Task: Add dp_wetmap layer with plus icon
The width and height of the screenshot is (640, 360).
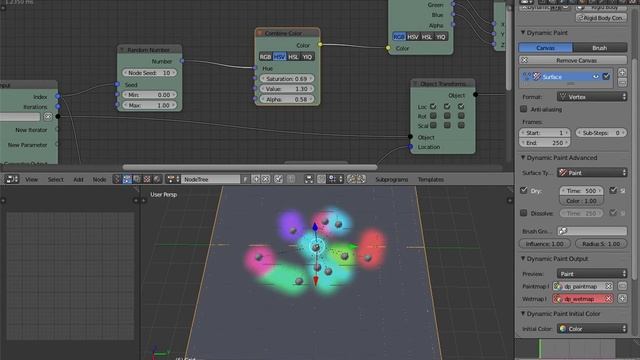Action: [x=622, y=299]
